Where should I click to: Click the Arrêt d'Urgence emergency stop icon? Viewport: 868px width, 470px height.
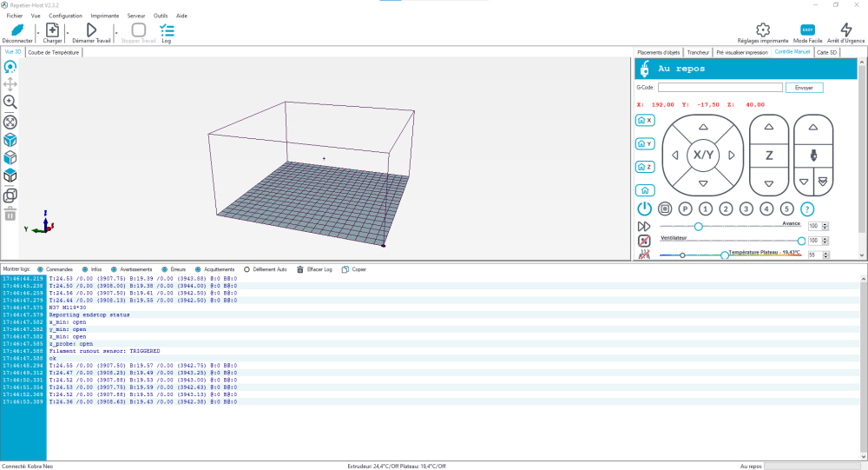pyautogui.click(x=845, y=30)
